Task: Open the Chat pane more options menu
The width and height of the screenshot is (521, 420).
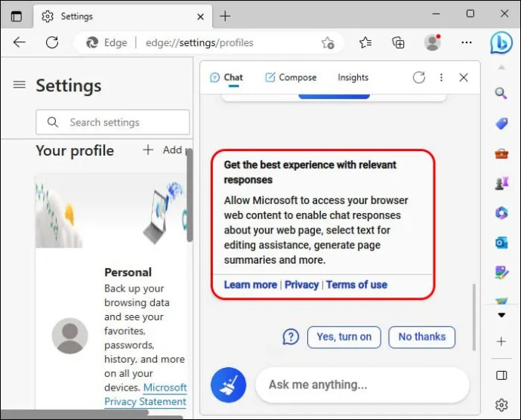Action: pos(441,78)
